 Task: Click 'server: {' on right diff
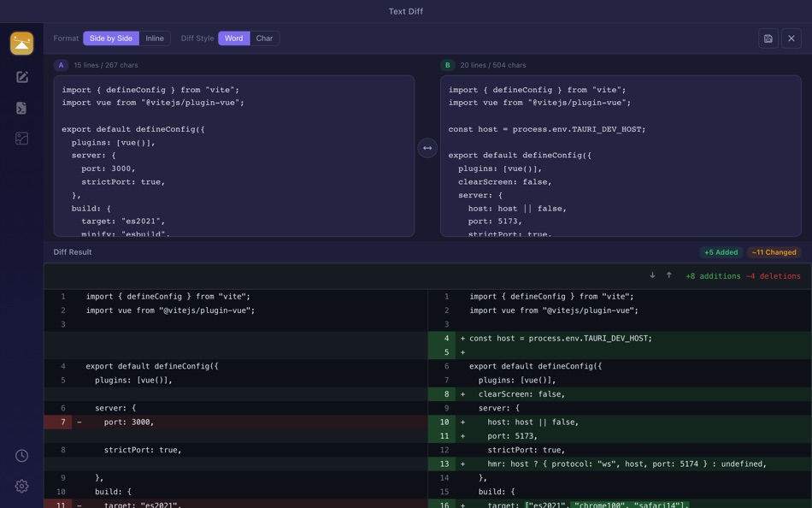[498, 408]
